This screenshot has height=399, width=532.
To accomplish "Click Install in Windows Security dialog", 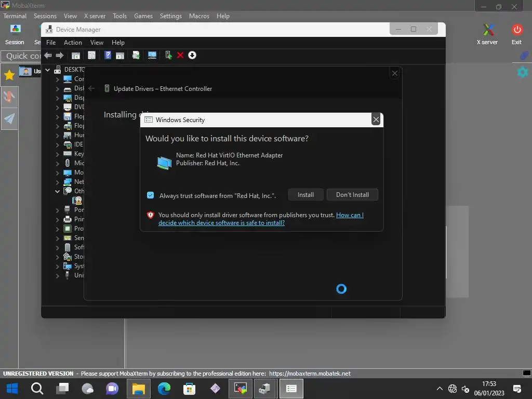I will [305, 195].
